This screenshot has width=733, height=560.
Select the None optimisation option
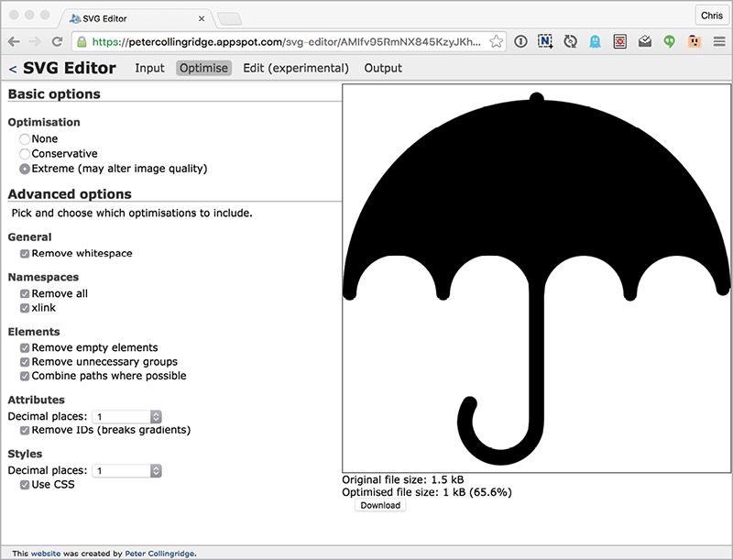25,139
